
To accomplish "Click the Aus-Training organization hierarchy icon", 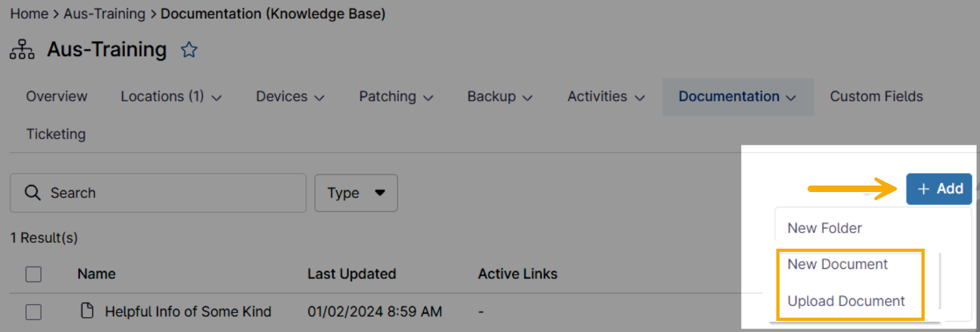I will [x=22, y=50].
